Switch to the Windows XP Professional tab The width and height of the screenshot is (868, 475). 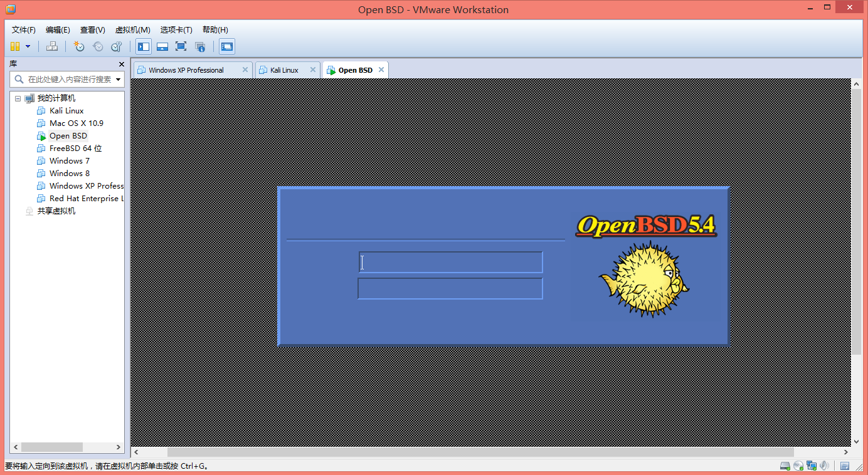[193, 70]
